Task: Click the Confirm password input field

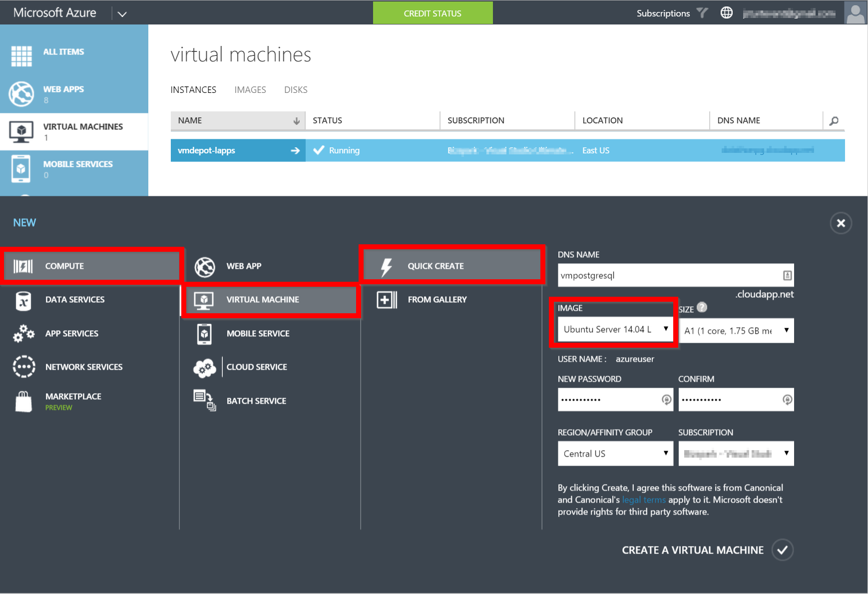Action: (x=736, y=400)
